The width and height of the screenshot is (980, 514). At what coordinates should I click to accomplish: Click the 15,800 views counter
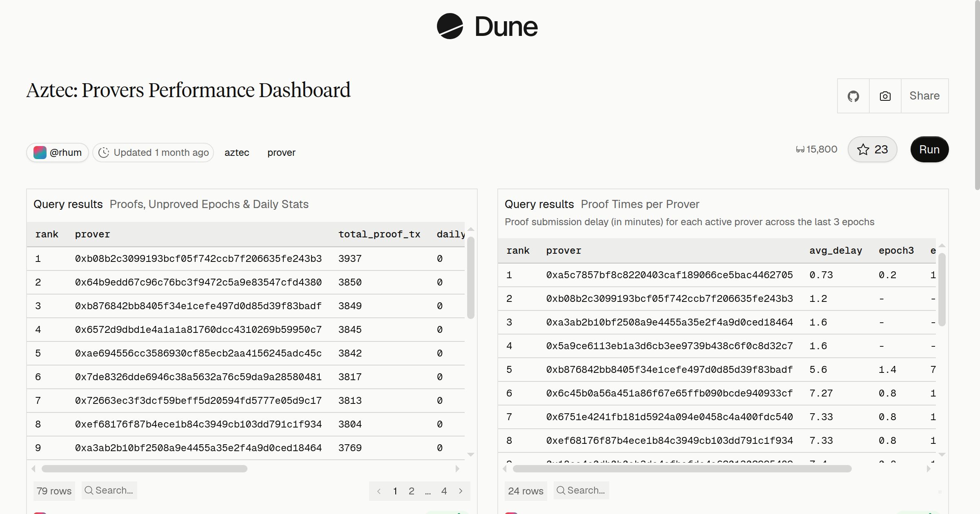817,149
